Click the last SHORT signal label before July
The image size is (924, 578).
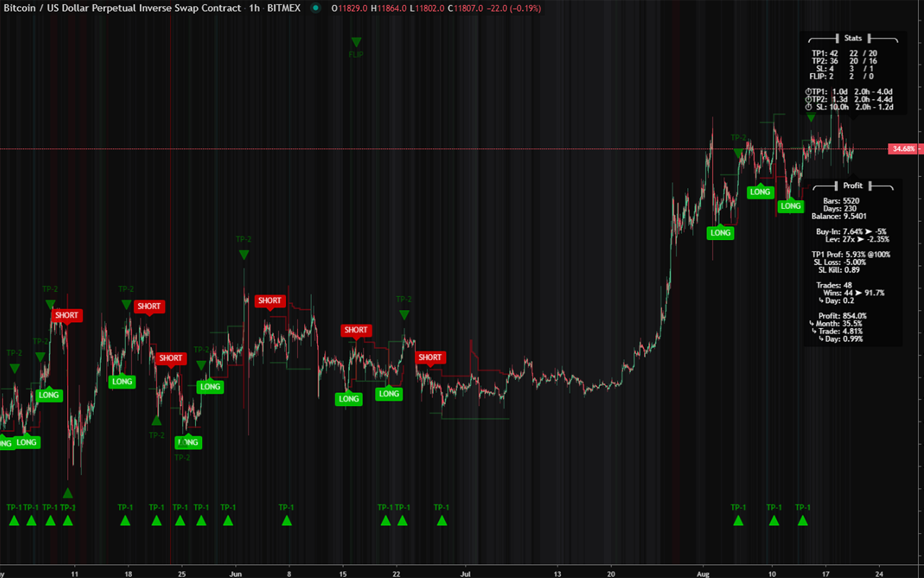430,358
